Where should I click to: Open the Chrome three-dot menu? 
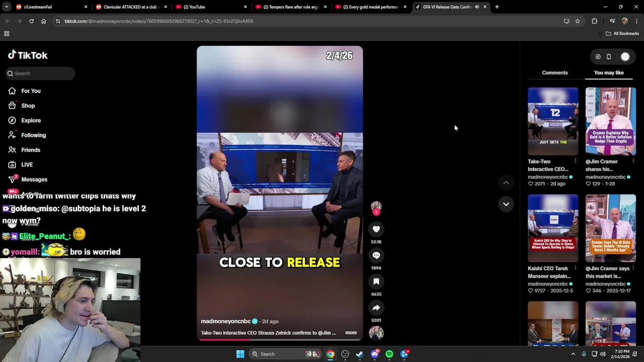[636, 21]
